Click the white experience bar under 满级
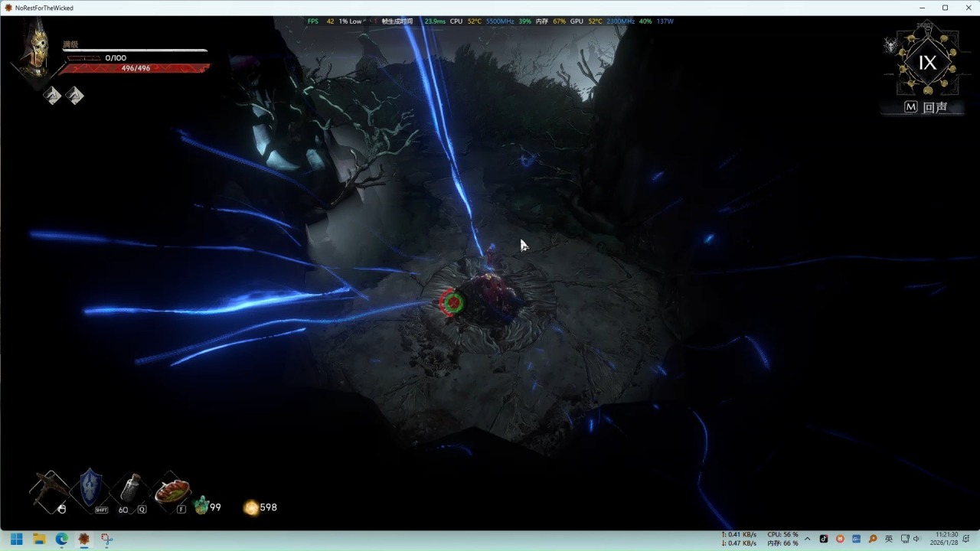The image size is (980, 551). pyautogui.click(x=136, y=51)
